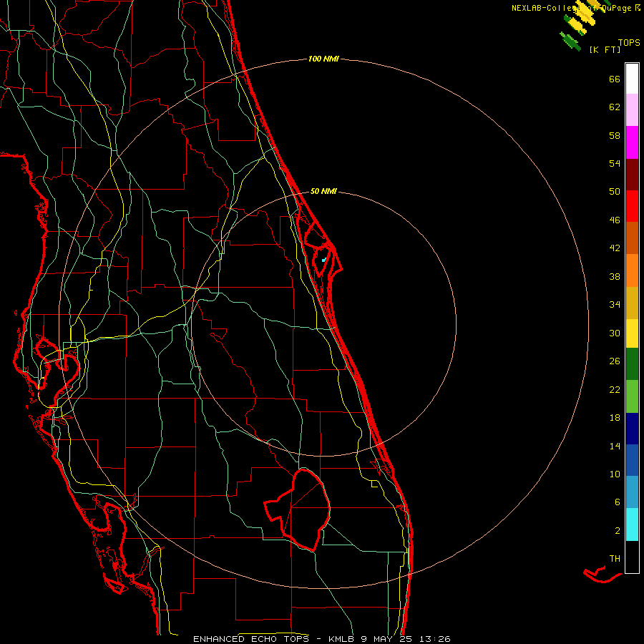Click the magenta 58 kft legend swatch
The width and height of the screenshot is (644, 644).
pos(632,142)
